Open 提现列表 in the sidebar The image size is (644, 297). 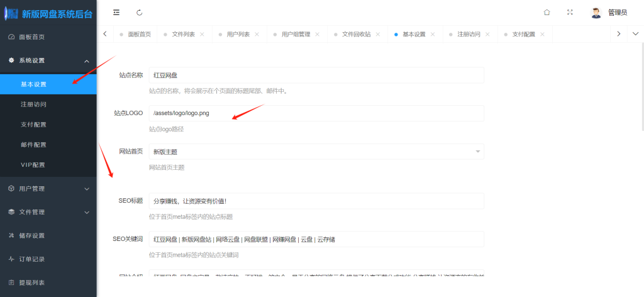(48, 283)
